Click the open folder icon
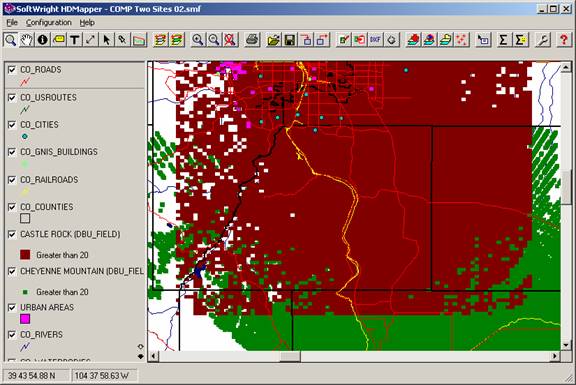 pos(274,40)
